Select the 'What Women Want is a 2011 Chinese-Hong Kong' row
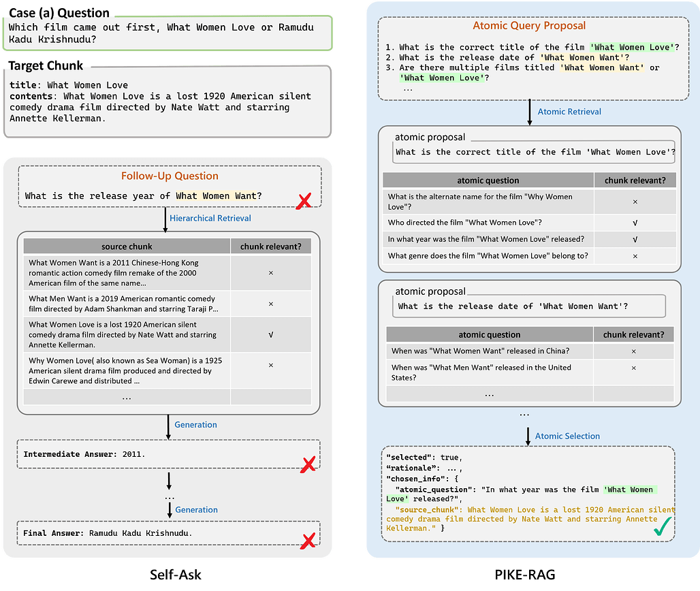Screen dimensions: 700x591 tap(167, 273)
